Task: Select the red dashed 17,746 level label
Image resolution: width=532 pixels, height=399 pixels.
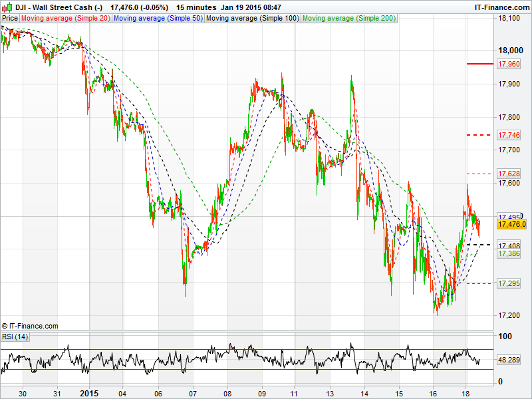Action: click(x=509, y=135)
